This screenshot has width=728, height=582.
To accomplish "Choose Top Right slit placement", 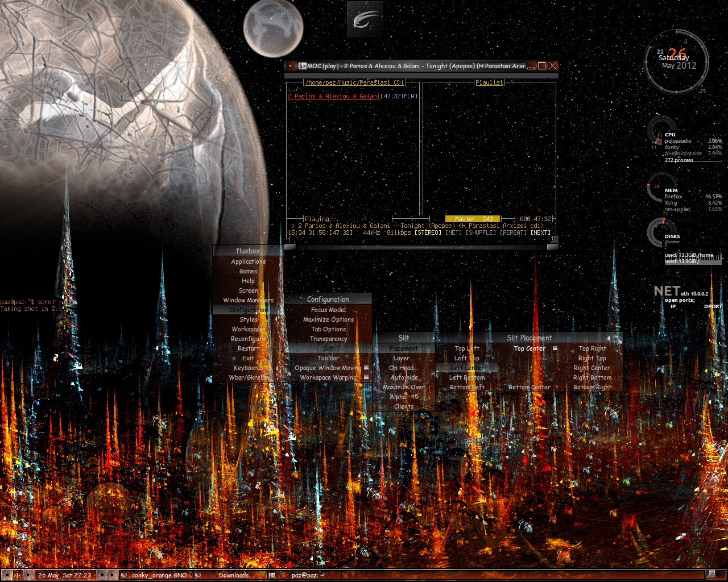I will click(592, 348).
